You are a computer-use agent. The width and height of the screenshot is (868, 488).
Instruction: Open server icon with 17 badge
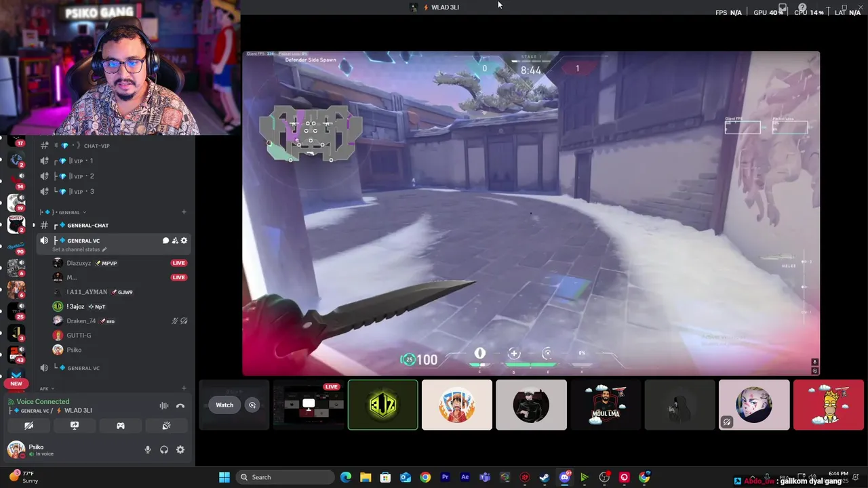(x=16, y=141)
